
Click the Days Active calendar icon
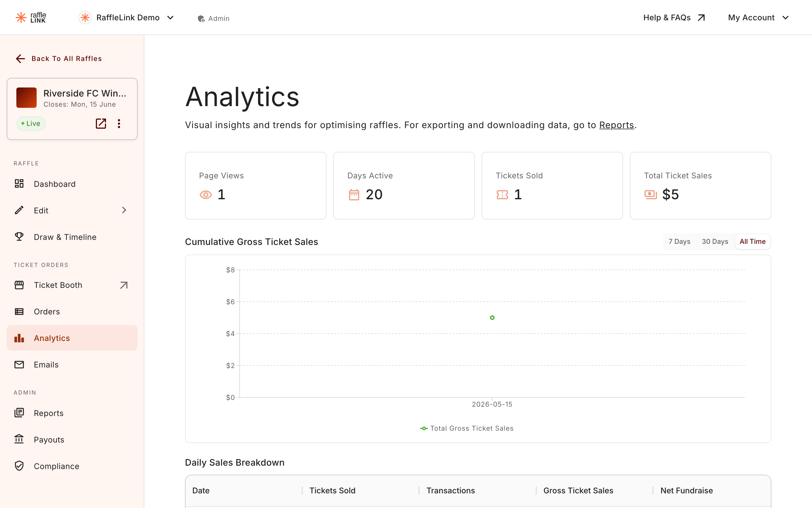coord(354,194)
